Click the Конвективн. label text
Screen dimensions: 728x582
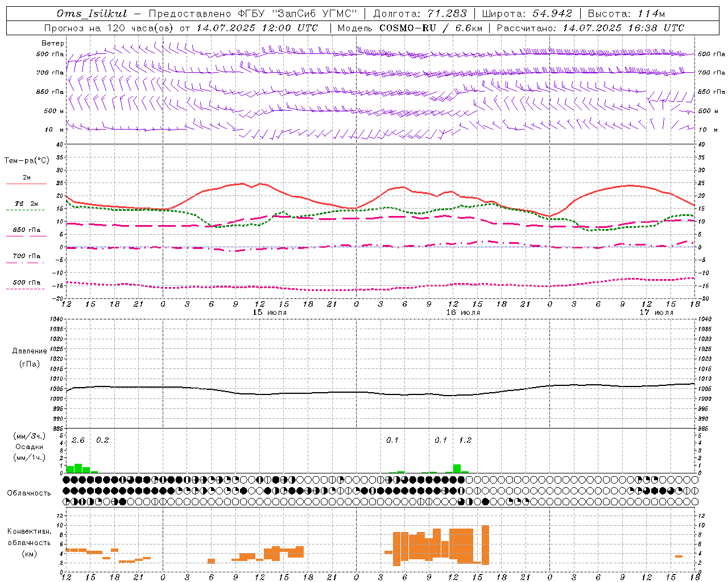[29, 531]
